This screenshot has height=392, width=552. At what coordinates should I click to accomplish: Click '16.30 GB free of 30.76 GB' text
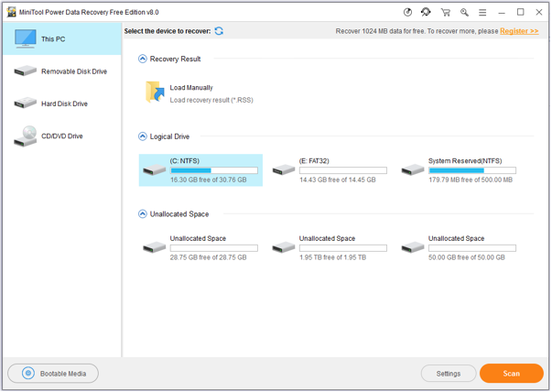(x=209, y=180)
